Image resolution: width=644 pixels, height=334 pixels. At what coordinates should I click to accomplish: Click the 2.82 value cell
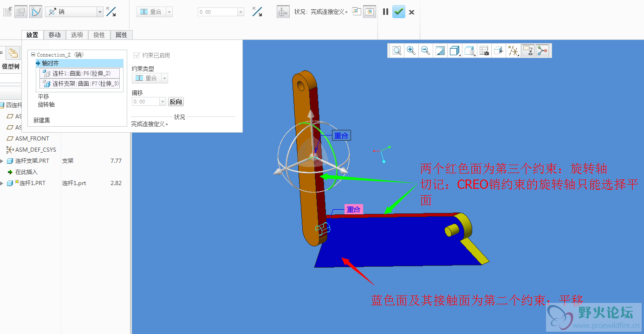116,183
